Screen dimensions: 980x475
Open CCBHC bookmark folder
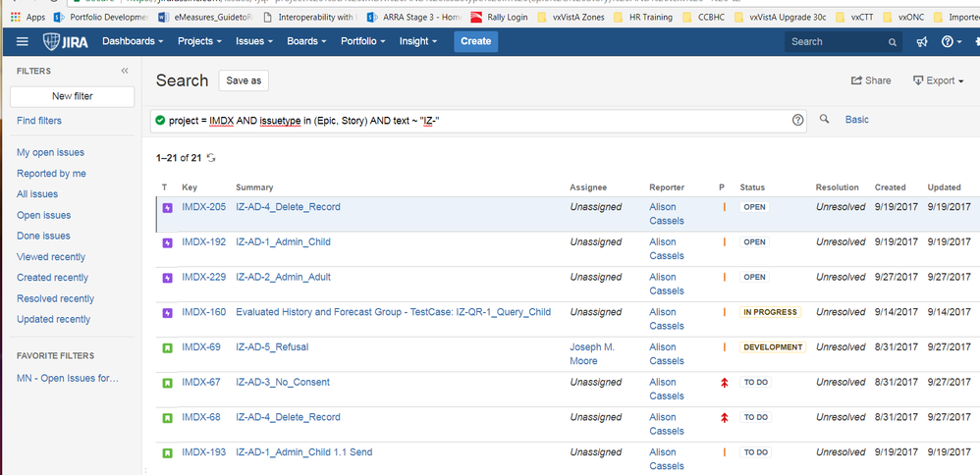704,18
